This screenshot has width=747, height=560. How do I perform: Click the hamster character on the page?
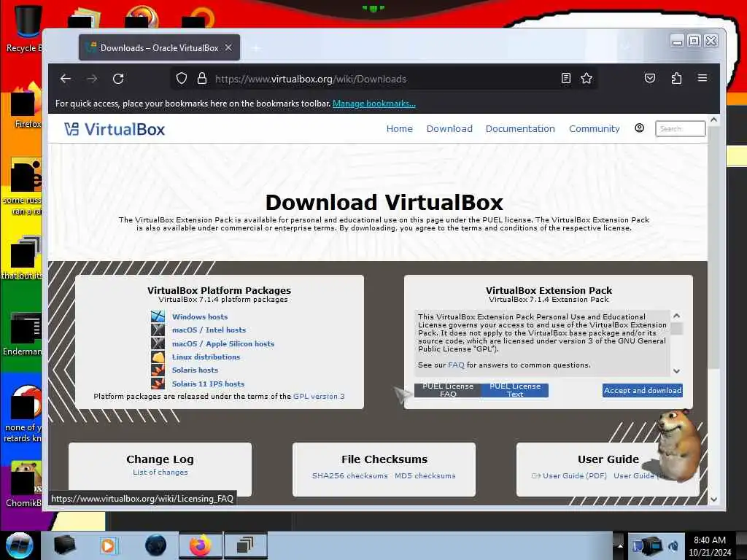point(679,444)
